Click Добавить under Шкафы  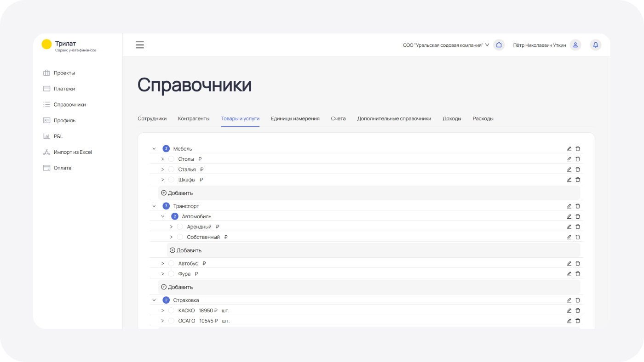pyautogui.click(x=177, y=193)
